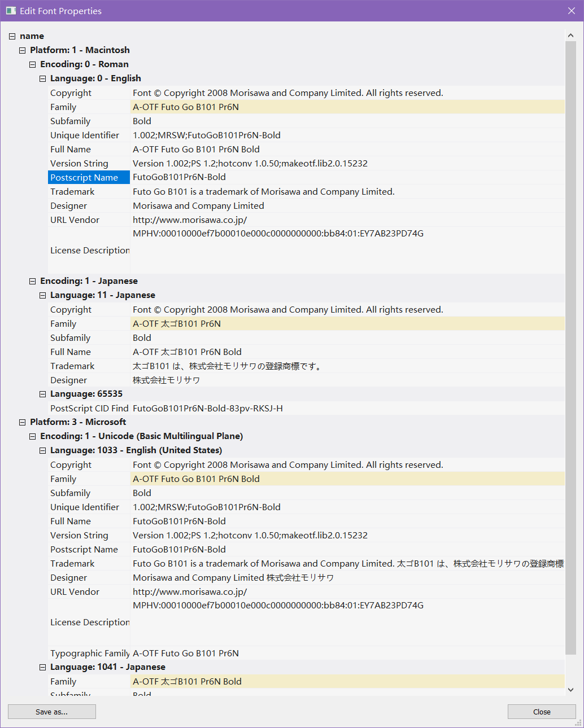This screenshot has width=584, height=728.
Task: Collapse Platform: 1 - Macintosh node
Action: [22, 50]
